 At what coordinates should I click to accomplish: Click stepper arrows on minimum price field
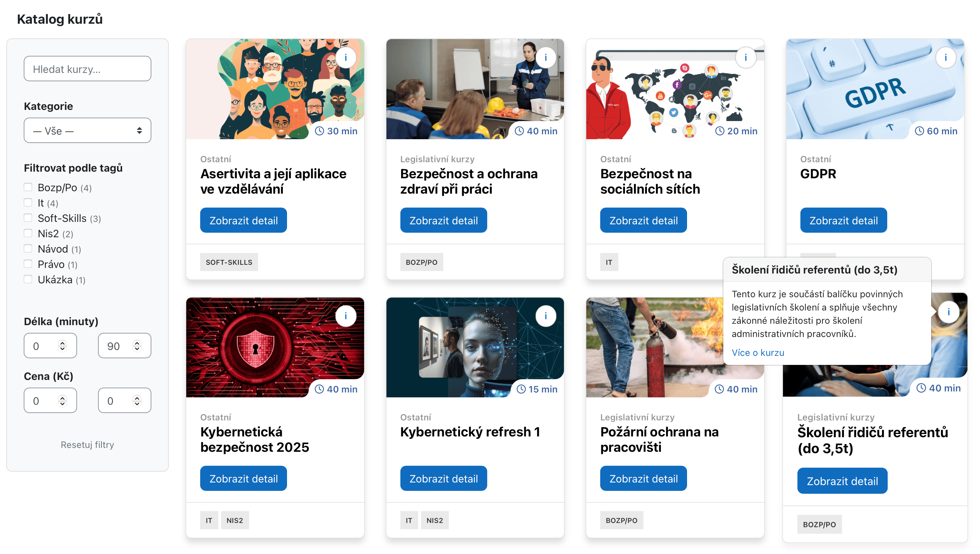[62, 400]
